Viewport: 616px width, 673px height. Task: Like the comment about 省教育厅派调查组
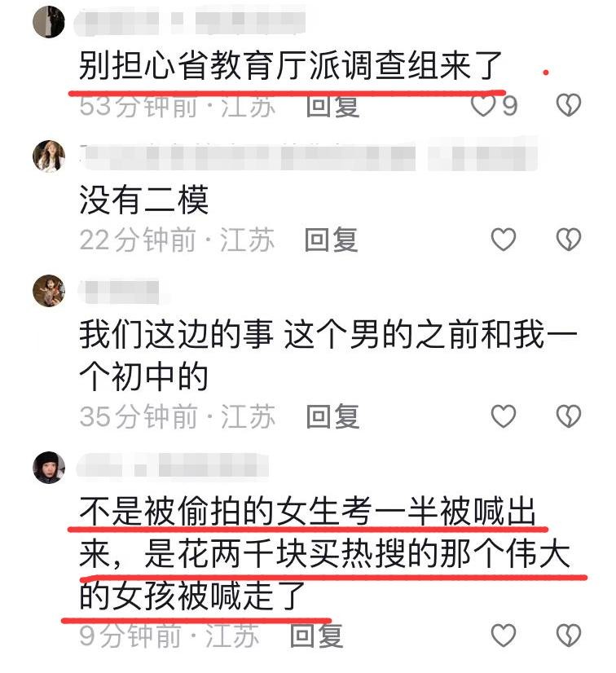pos(482,105)
